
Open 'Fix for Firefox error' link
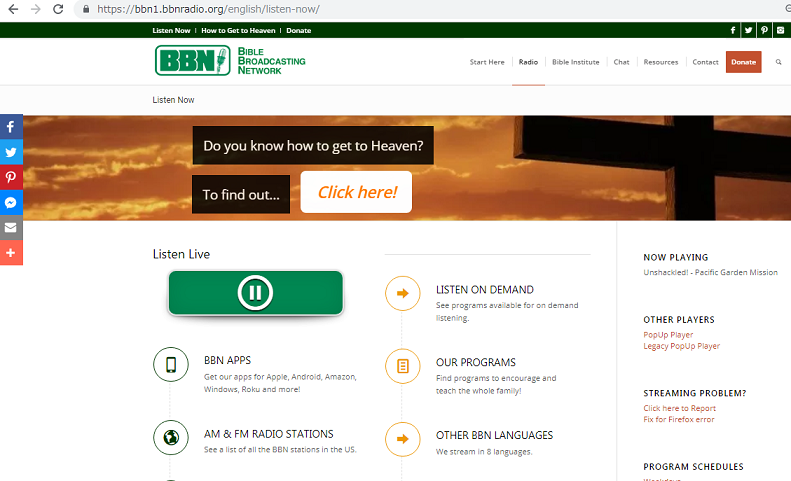click(679, 419)
